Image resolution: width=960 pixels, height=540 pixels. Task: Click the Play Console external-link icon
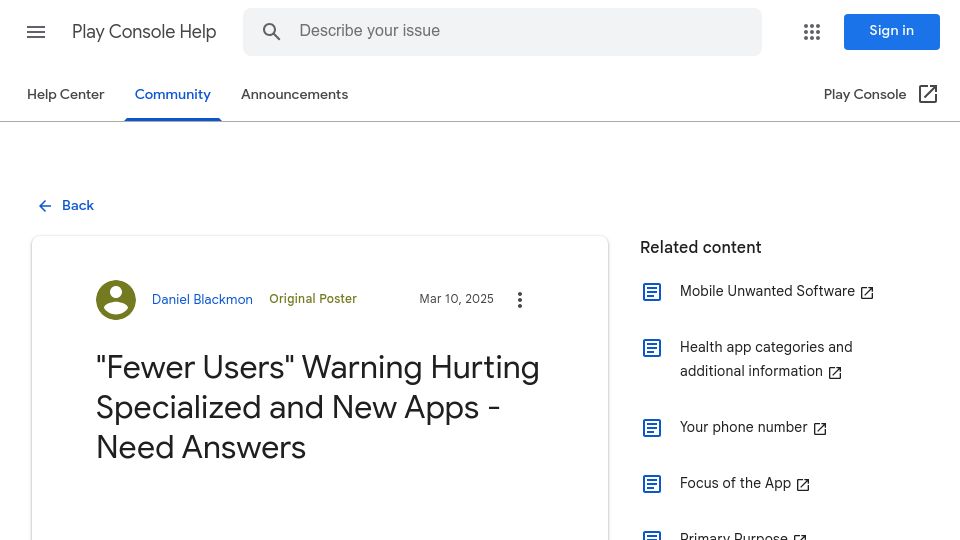[928, 94]
